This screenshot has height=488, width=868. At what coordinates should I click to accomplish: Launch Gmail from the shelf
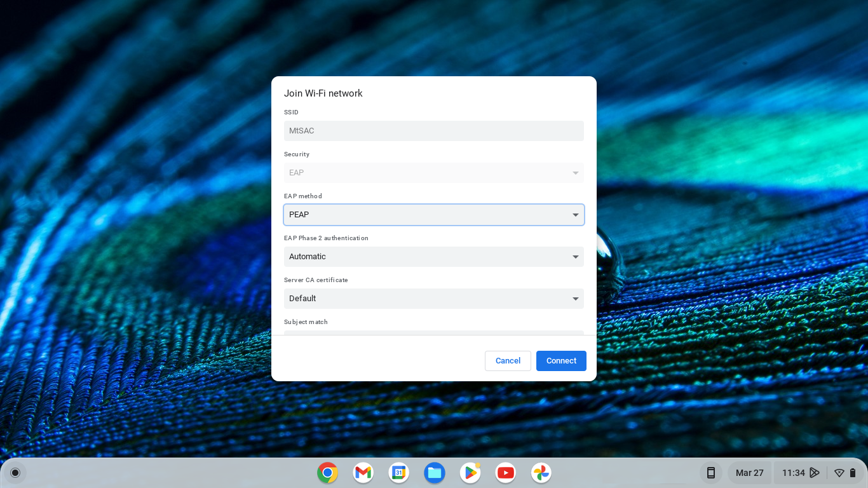click(363, 473)
